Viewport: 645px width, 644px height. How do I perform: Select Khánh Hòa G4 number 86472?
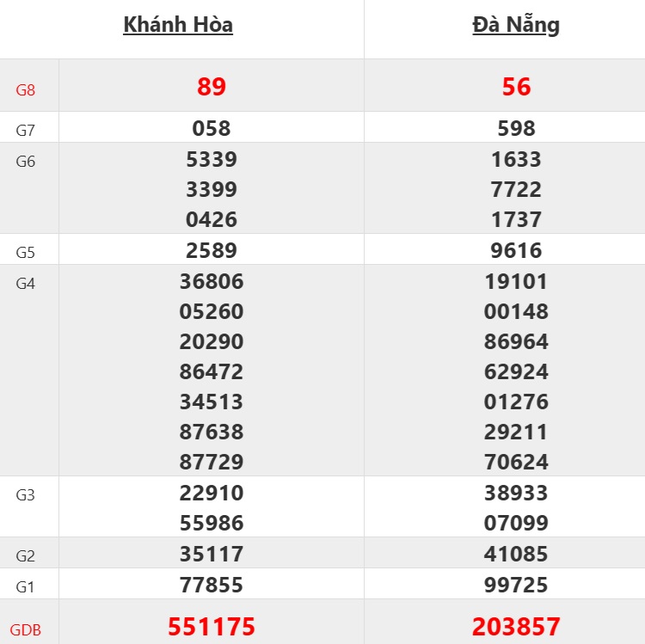[x=212, y=371]
